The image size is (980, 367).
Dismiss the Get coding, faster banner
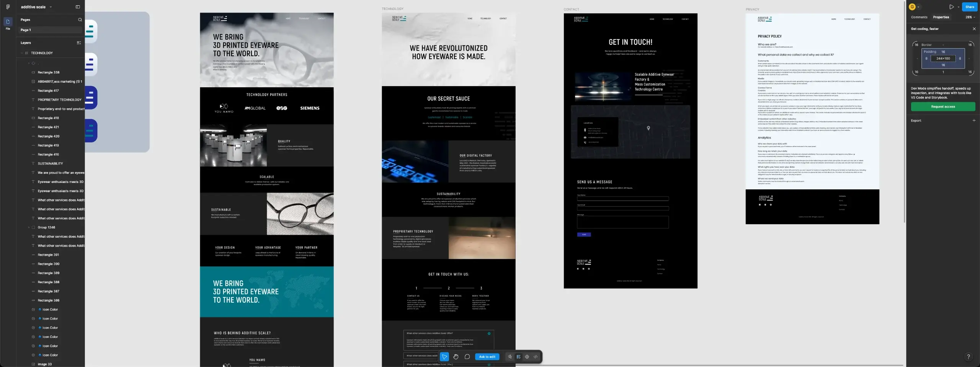tap(974, 29)
